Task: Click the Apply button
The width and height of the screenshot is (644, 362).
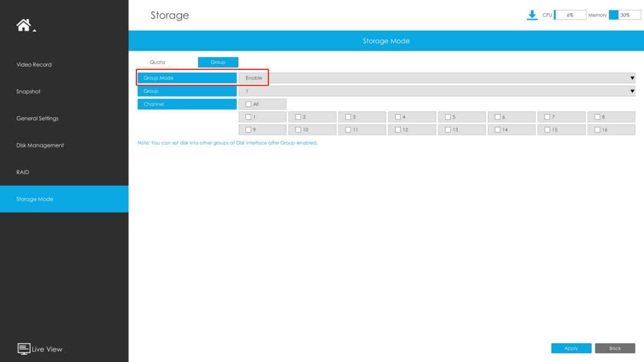Action: (x=571, y=348)
